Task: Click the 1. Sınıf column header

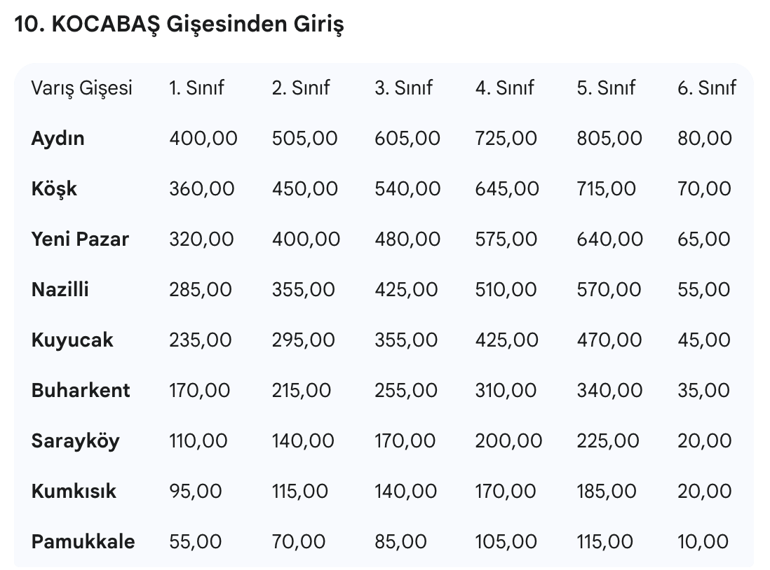Action: (x=196, y=88)
